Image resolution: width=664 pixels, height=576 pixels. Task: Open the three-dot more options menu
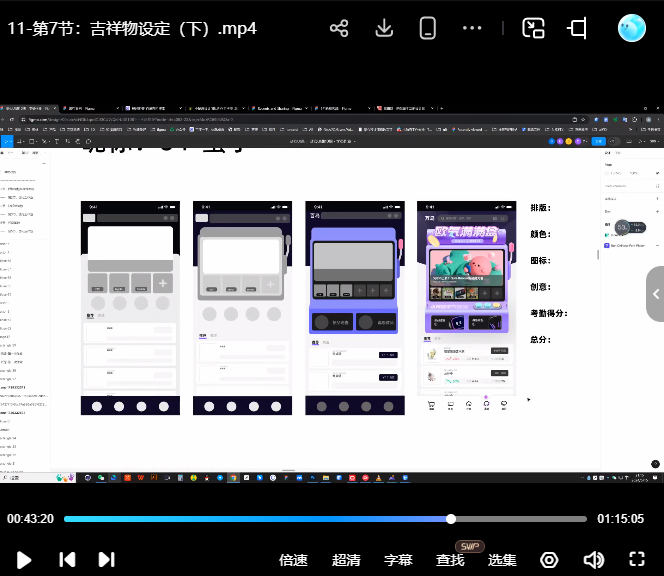(x=473, y=28)
